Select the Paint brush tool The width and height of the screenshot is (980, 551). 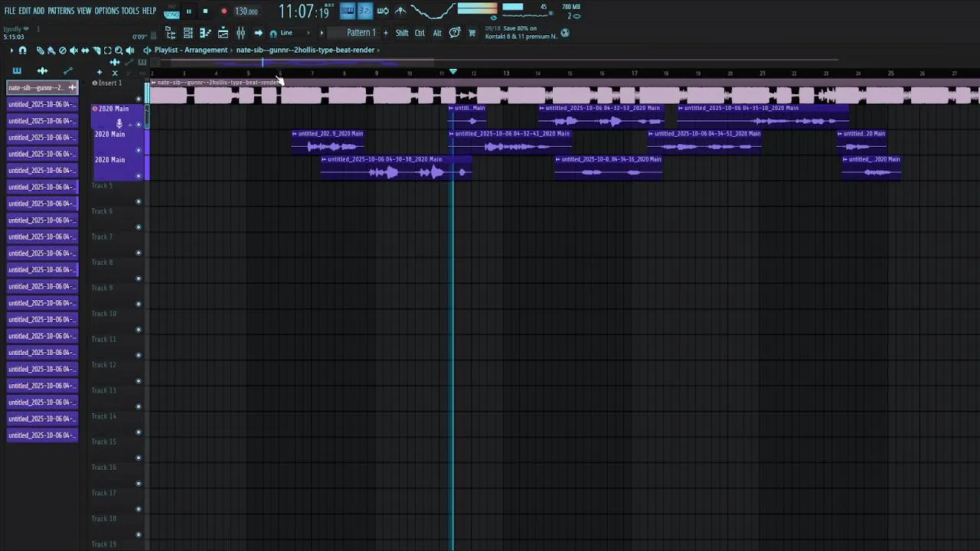[51, 50]
